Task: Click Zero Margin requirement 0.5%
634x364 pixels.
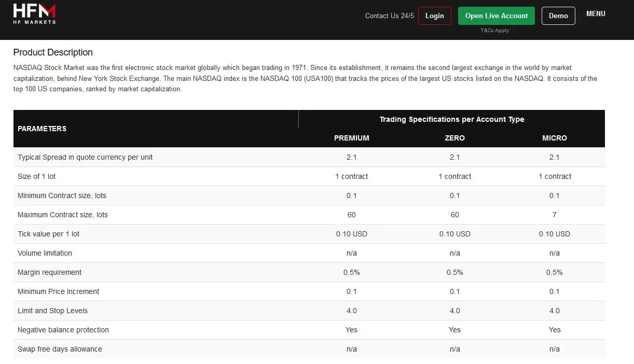Action: coord(455,272)
